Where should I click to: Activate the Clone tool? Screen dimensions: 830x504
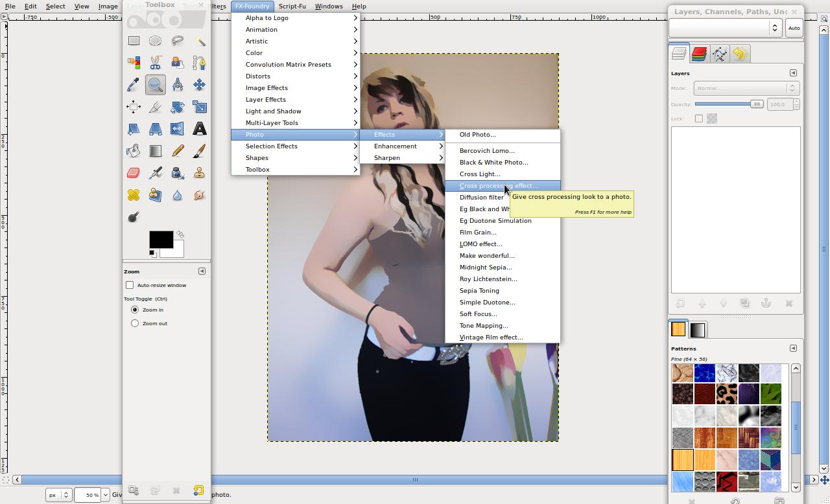click(x=200, y=172)
